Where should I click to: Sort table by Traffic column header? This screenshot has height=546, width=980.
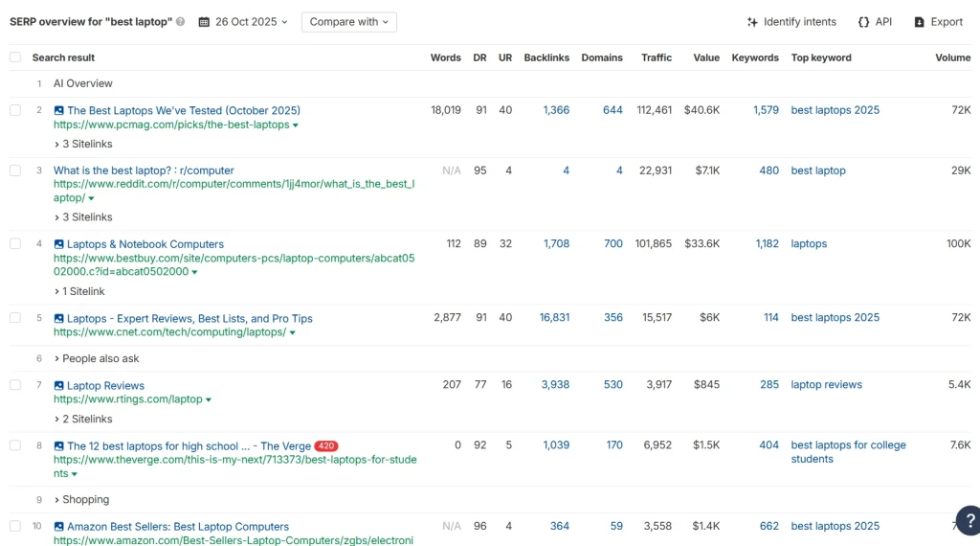(657, 57)
